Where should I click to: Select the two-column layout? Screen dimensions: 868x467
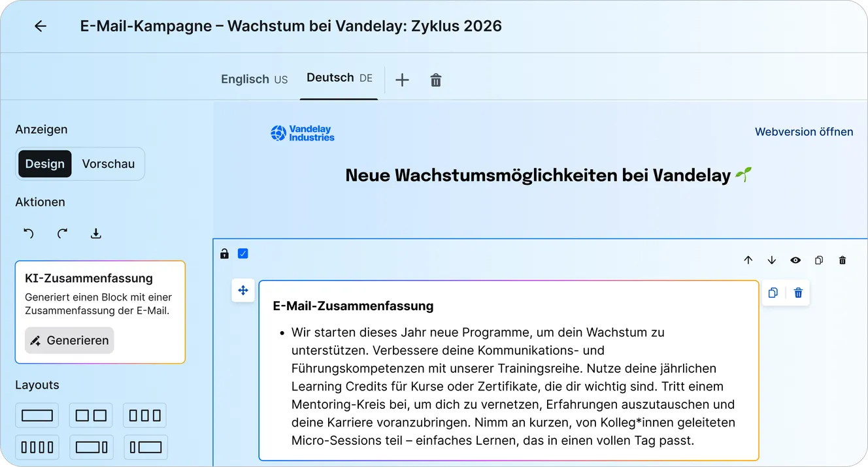91,415
